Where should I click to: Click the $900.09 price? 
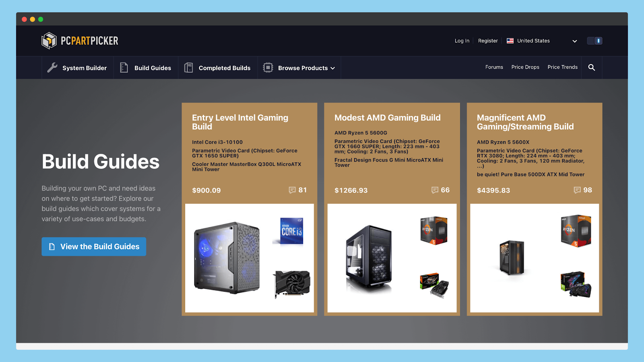click(x=206, y=190)
